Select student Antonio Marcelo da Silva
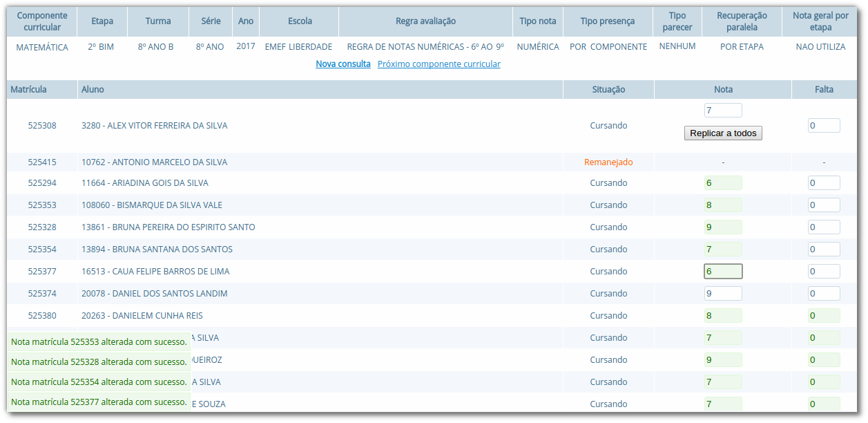This screenshot has height=423, width=868. pos(154,162)
